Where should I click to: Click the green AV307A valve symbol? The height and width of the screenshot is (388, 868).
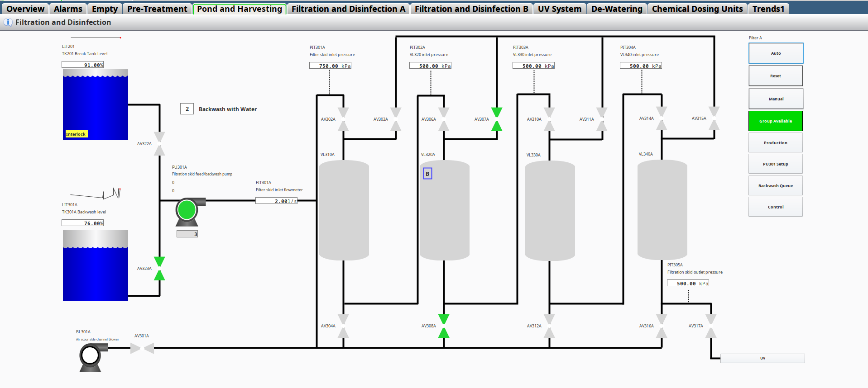point(497,119)
